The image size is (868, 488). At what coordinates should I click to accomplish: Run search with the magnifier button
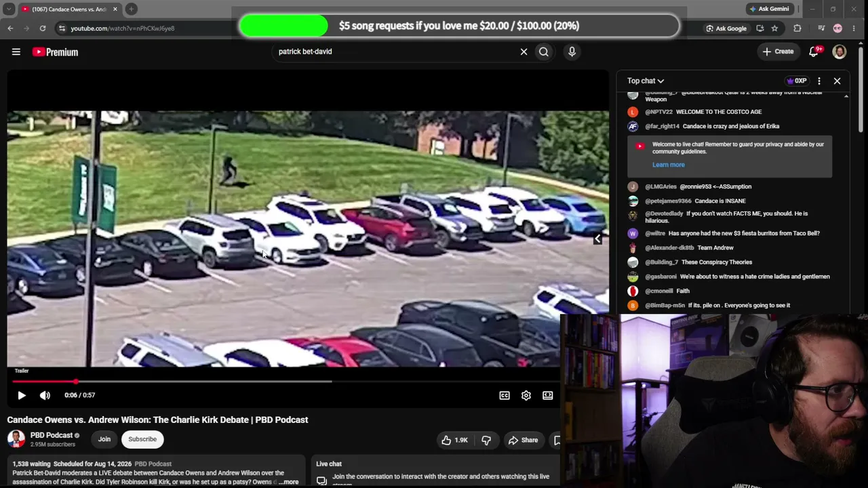[544, 52]
